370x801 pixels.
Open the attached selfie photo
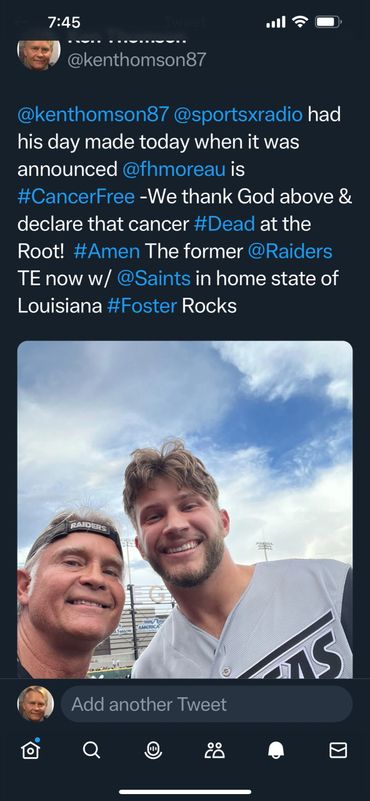point(185,509)
